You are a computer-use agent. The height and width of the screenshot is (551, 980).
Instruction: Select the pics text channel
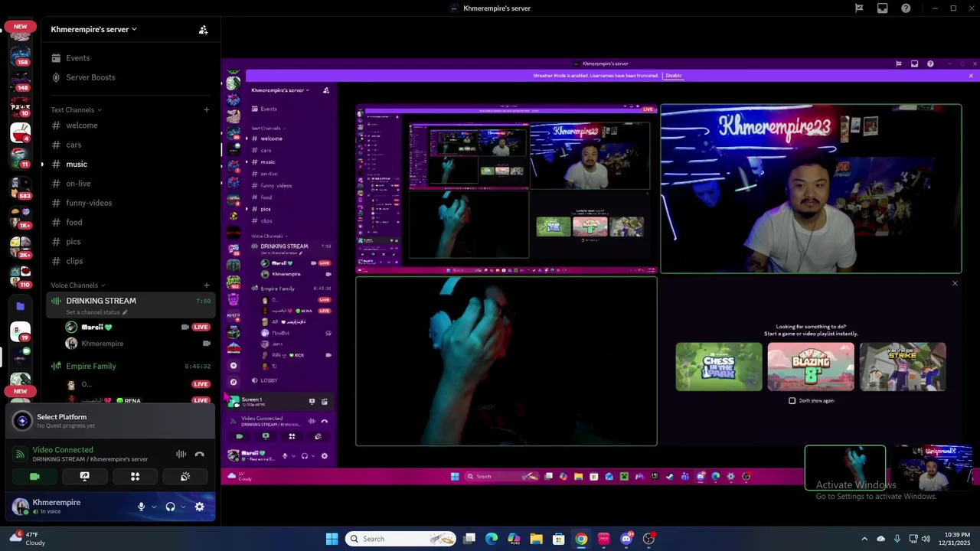(130, 242)
